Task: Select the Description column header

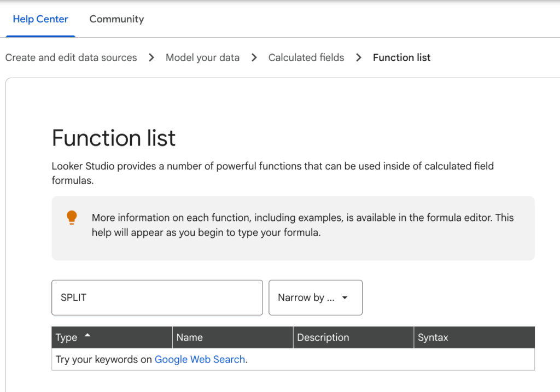Action: pos(323,337)
